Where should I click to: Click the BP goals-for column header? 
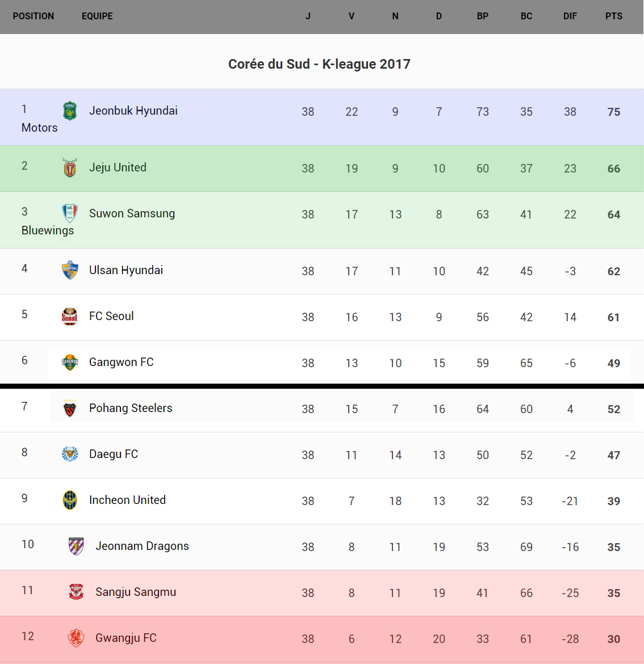(482, 16)
